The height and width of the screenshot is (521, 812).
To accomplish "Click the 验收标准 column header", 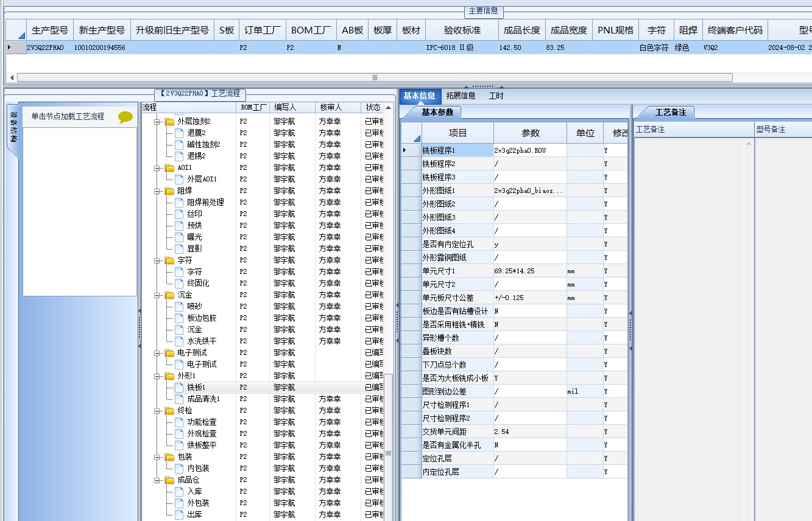I will point(462,30).
